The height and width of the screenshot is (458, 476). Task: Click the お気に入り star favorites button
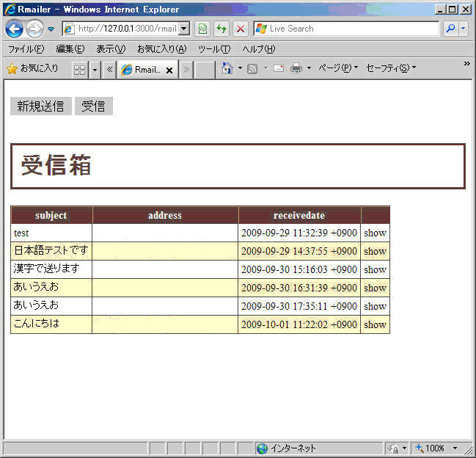pos(32,69)
